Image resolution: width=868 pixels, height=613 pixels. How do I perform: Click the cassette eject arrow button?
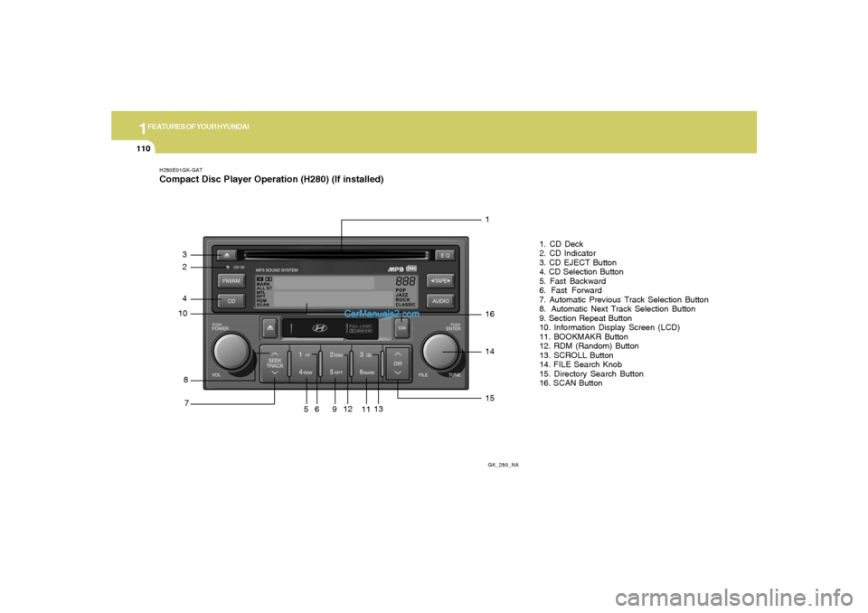coord(269,327)
